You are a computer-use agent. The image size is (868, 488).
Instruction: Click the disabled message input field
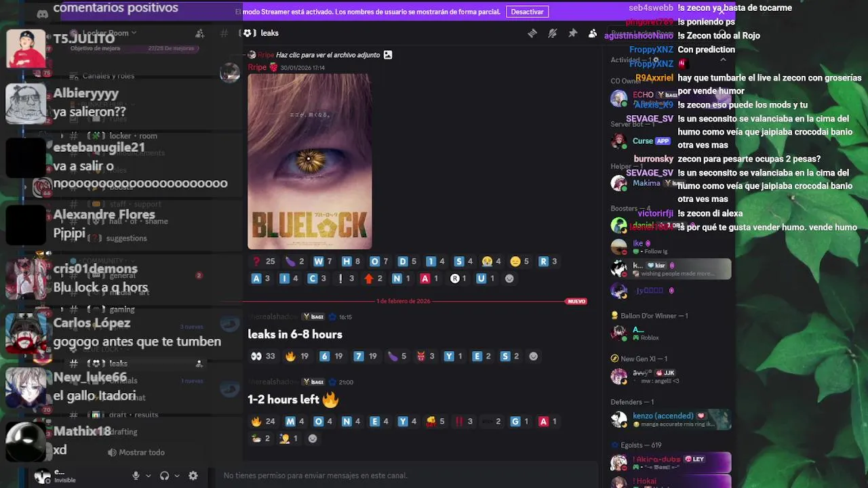point(407,476)
